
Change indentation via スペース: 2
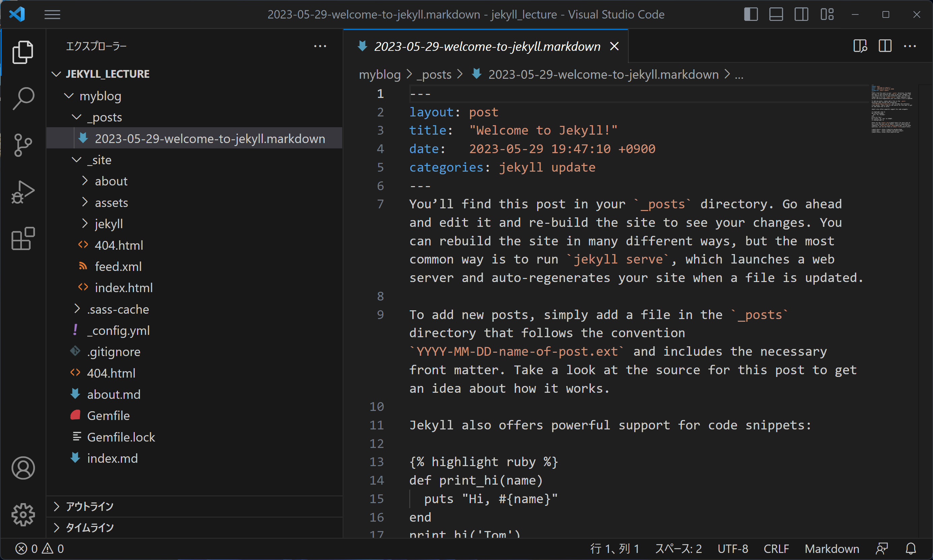click(678, 549)
